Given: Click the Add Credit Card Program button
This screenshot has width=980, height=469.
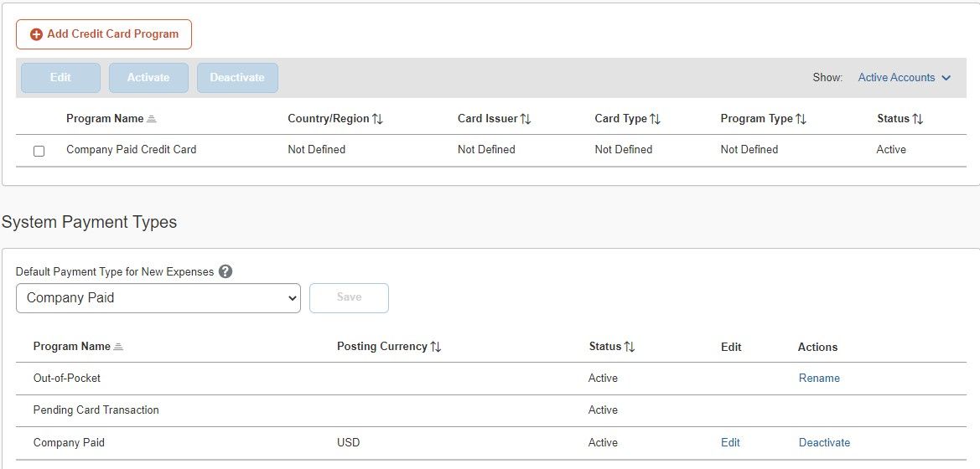Looking at the screenshot, I should (x=104, y=34).
